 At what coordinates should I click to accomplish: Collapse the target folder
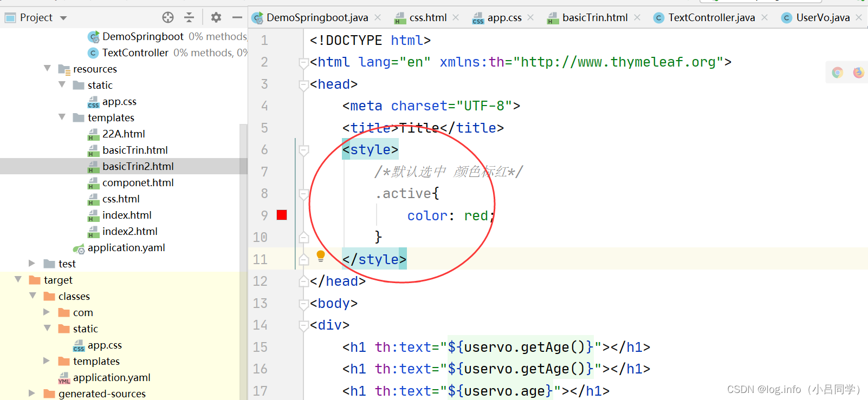(18, 279)
